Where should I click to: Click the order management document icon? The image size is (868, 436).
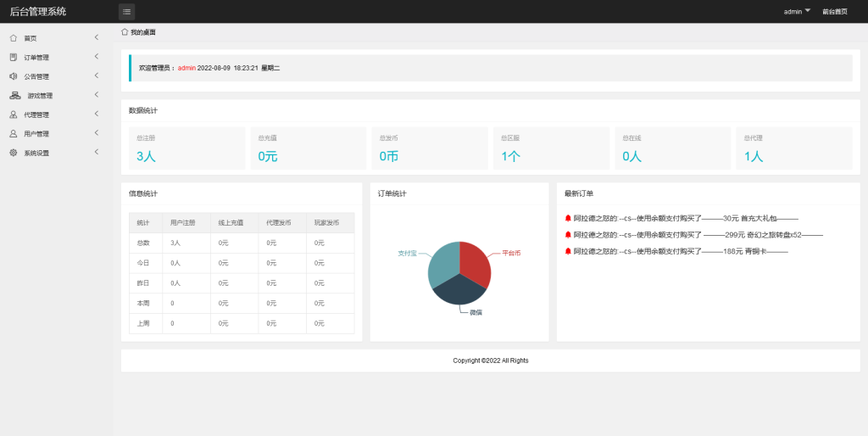pyautogui.click(x=14, y=57)
